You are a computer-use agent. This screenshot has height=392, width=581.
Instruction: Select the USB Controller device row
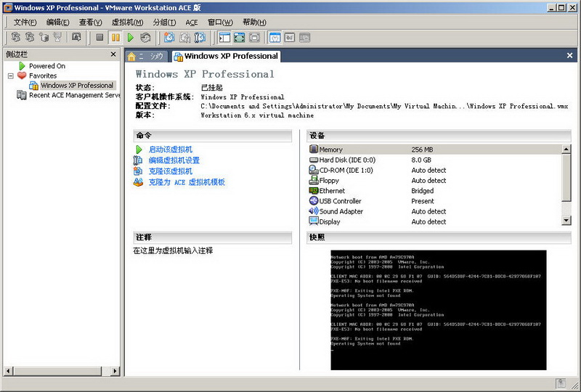[434, 201]
